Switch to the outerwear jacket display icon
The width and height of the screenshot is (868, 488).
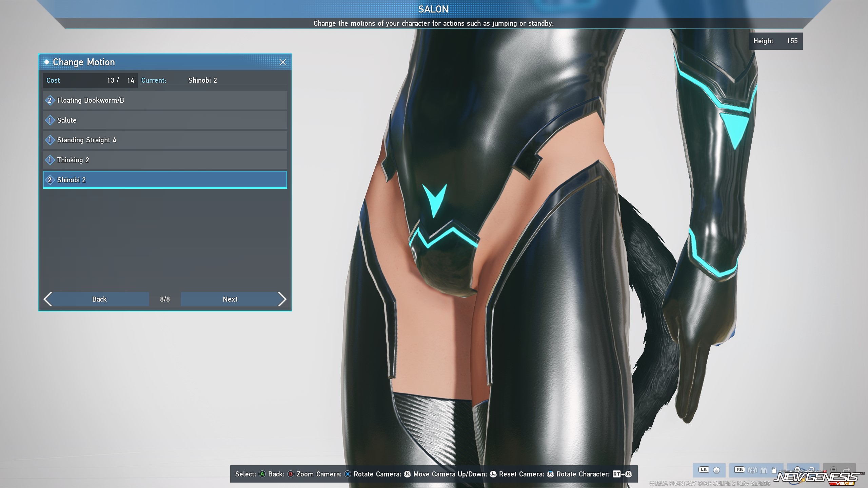(752, 470)
